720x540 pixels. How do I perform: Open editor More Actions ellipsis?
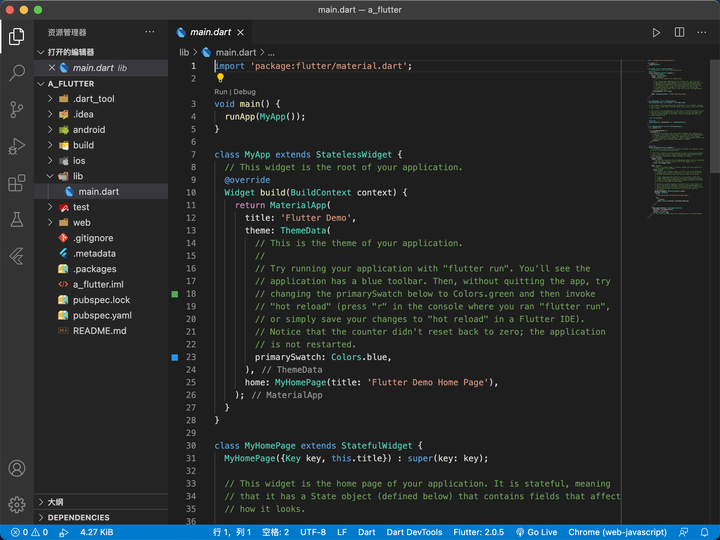coord(702,32)
